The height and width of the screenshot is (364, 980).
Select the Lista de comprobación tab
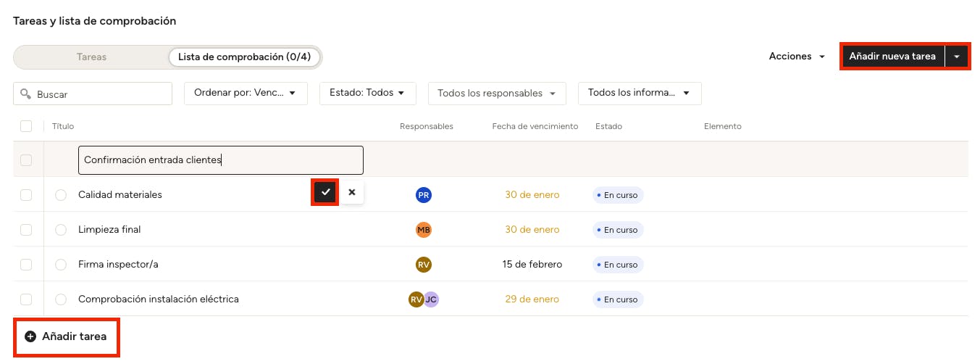pyautogui.click(x=244, y=57)
